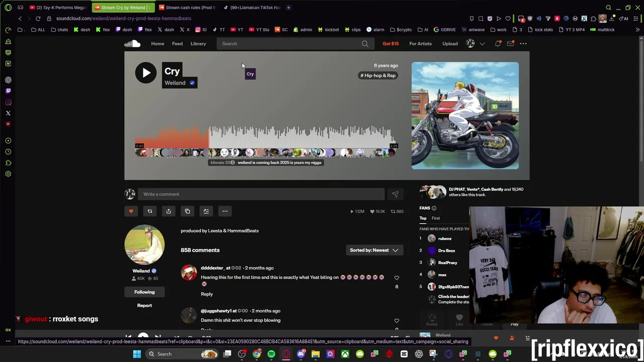This screenshot has height=362, width=644.
Task: View the reposts count 885
Action: click(x=397, y=212)
